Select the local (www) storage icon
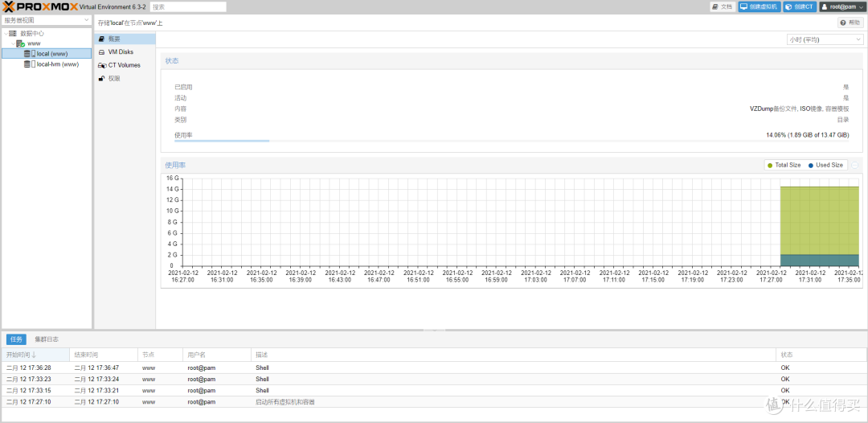Image resolution: width=868 pixels, height=423 pixels. pyautogui.click(x=31, y=54)
